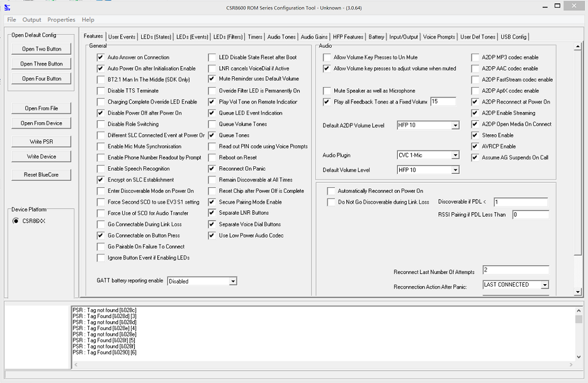Select the CSR86XX device platform radio button

pyautogui.click(x=16, y=221)
